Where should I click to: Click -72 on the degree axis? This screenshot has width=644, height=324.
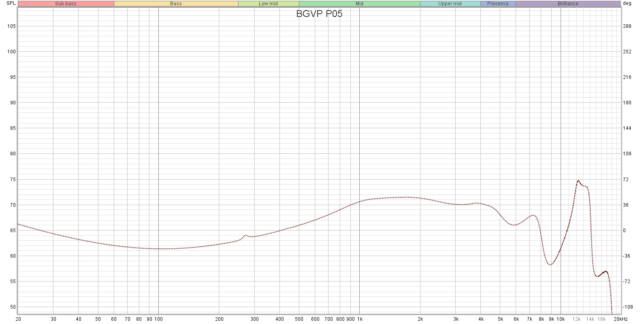tap(627, 282)
